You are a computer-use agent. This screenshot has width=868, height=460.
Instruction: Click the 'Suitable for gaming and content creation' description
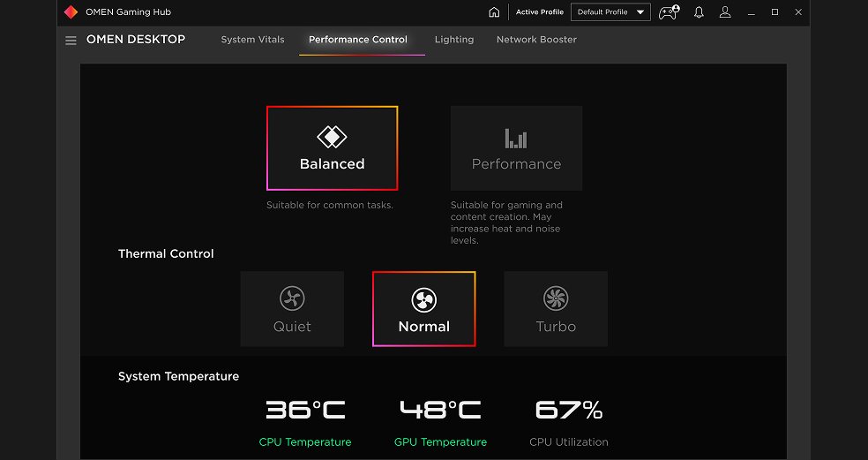pos(506,222)
